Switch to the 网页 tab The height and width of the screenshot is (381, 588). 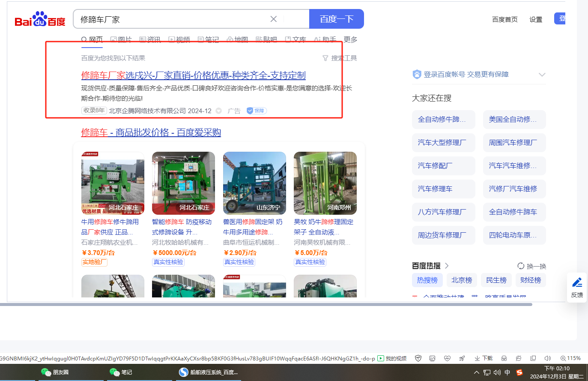92,39
